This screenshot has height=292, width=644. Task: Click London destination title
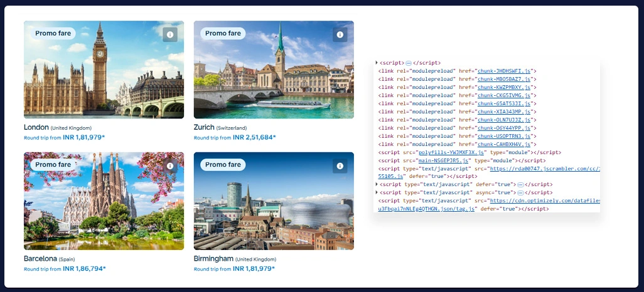(36, 128)
